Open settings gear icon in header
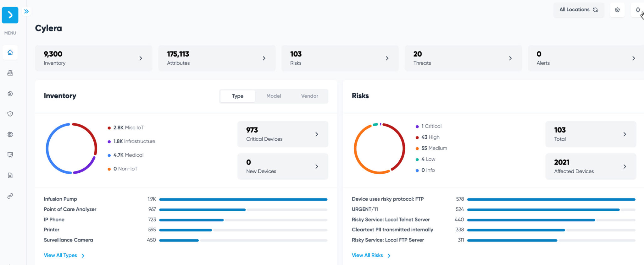Image resolution: width=644 pixels, height=265 pixels. coord(617,10)
